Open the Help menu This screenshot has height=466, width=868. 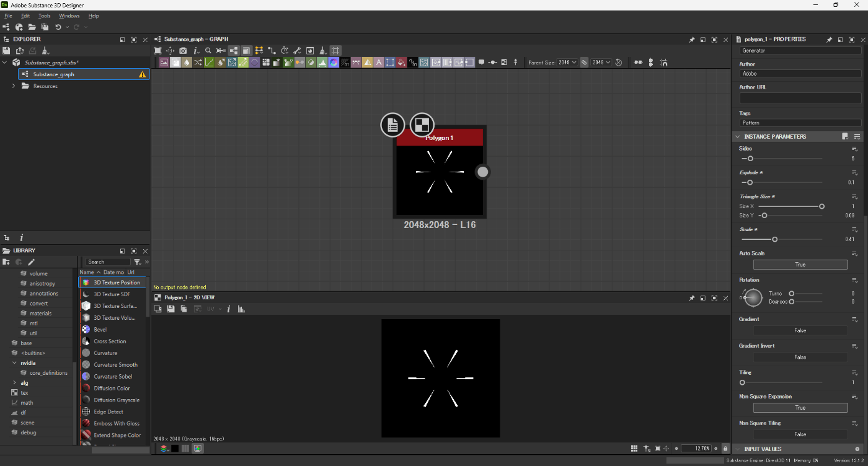[94, 15]
